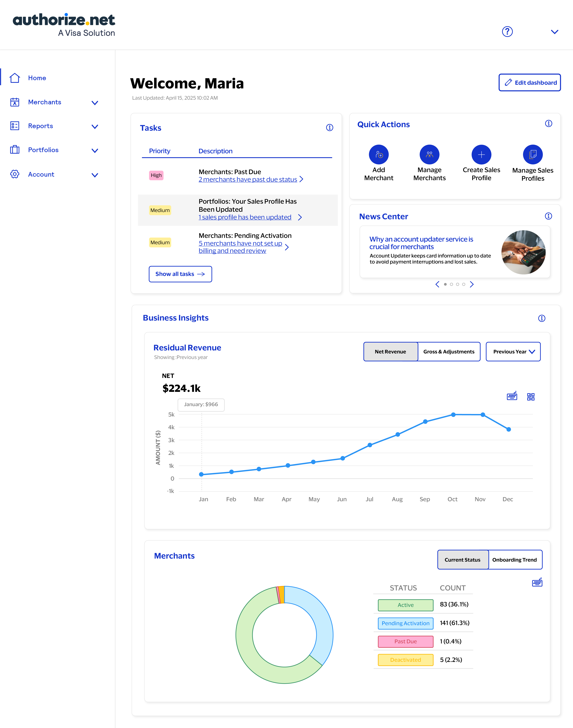Click the Reports sidebar icon
The height and width of the screenshot is (728, 573).
click(x=15, y=126)
